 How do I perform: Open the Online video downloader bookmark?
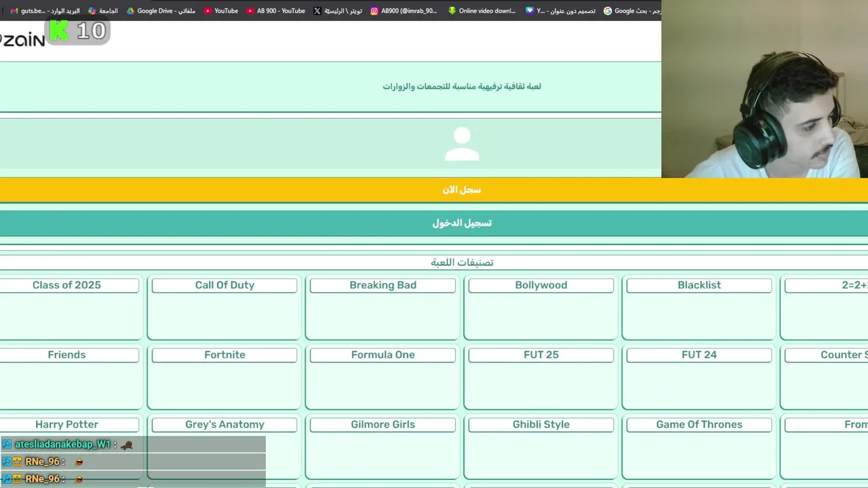[481, 11]
